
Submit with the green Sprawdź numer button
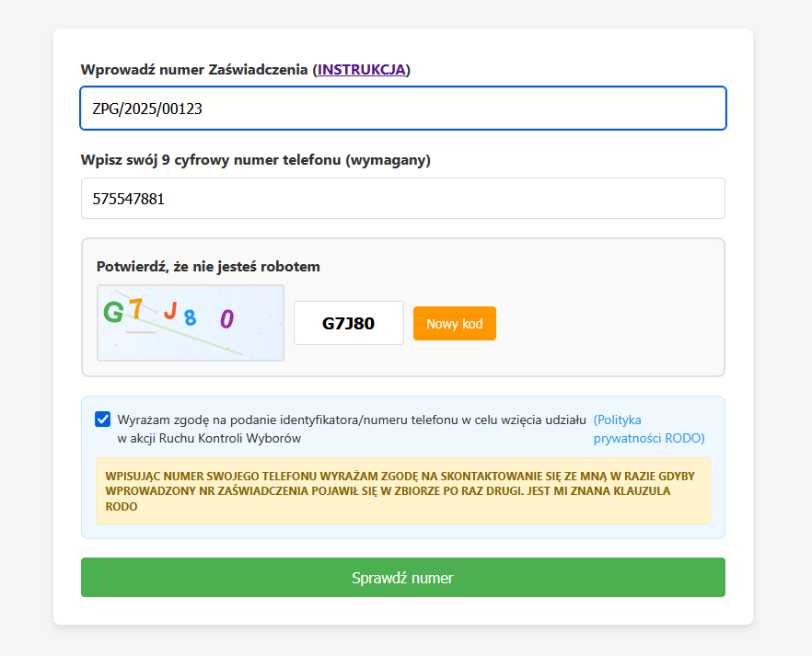coord(403,578)
